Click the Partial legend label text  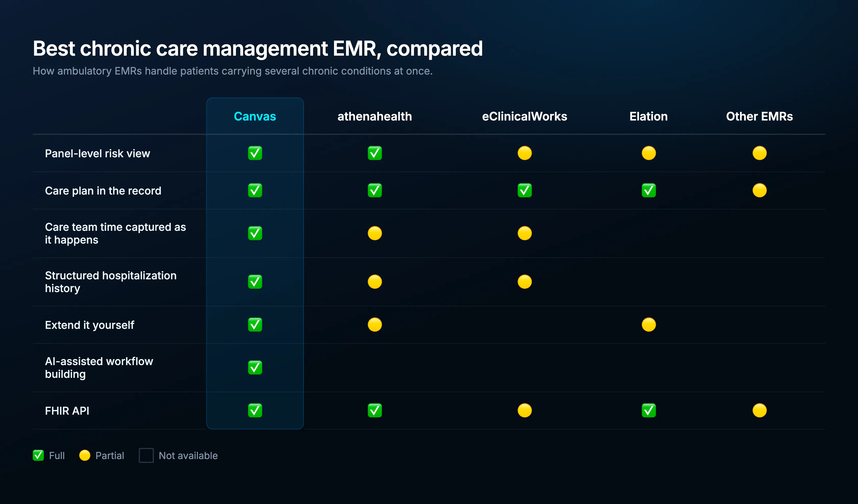click(110, 456)
